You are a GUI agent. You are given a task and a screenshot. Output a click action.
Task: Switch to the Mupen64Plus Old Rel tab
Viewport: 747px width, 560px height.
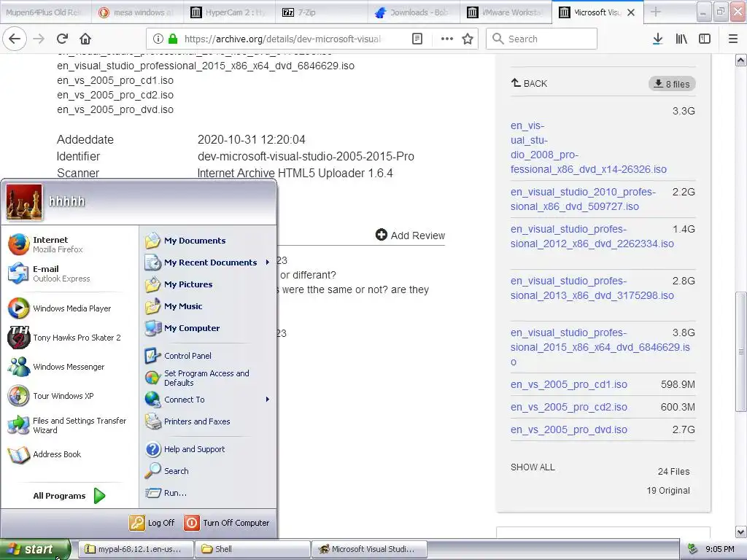pyautogui.click(x=45, y=12)
